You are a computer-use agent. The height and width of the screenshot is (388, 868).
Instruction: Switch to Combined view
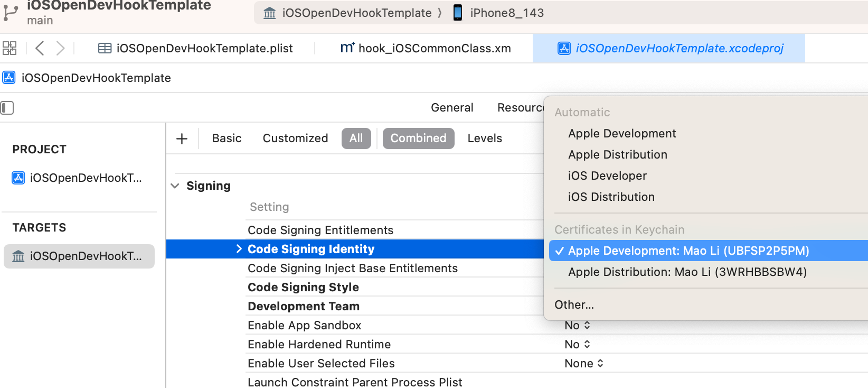(x=419, y=138)
